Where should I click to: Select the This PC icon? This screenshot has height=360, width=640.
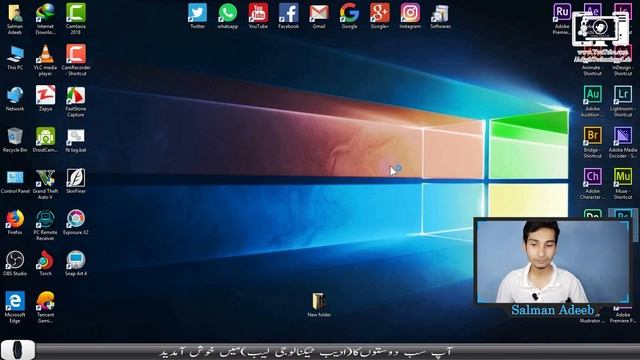pyautogui.click(x=15, y=54)
